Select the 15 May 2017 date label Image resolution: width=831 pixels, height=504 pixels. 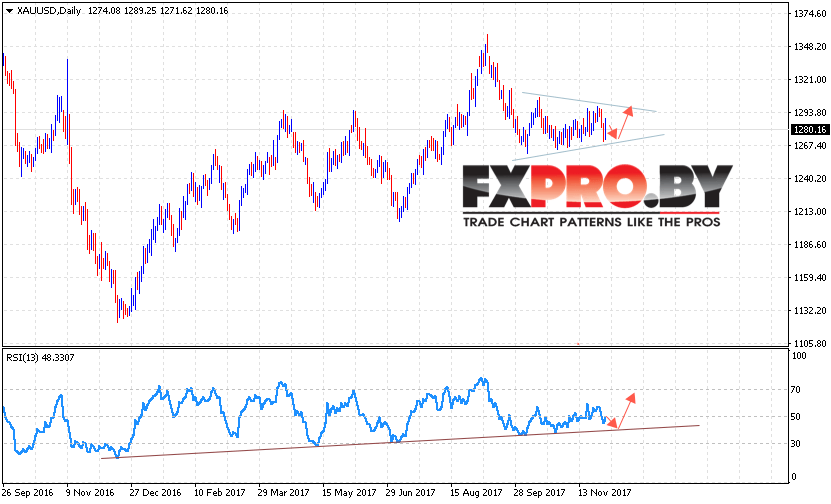pyautogui.click(x=348, y=493)
